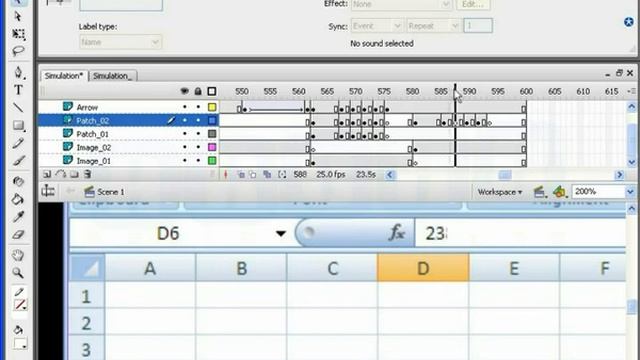This screenshot has height=360, width=640.
Task: Select the Arrow layer
Action: pos(87,107)
